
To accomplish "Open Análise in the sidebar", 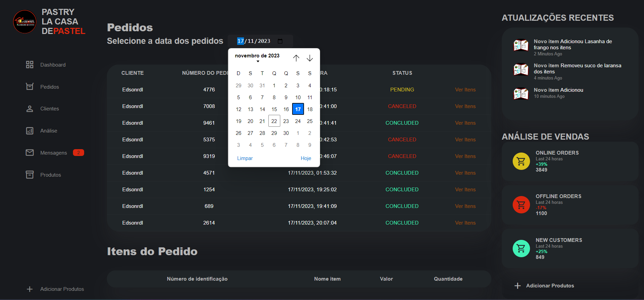I will point(49,131).
